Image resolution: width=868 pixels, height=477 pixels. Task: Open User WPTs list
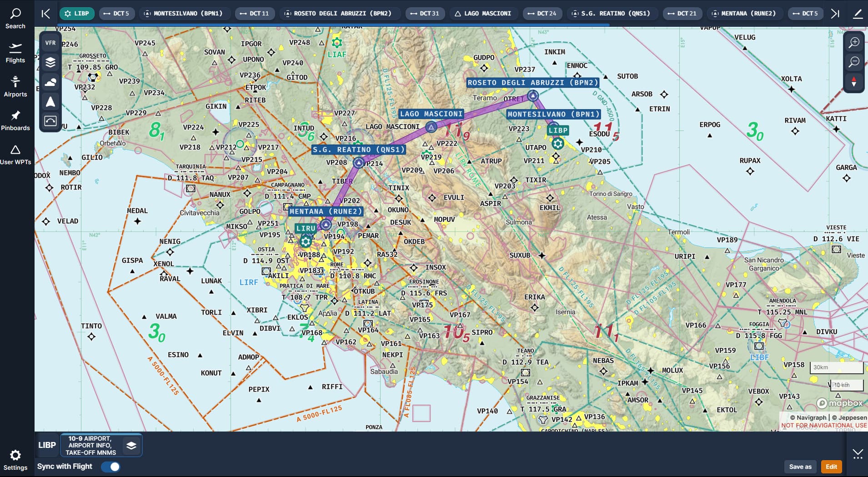pos(15,155)
